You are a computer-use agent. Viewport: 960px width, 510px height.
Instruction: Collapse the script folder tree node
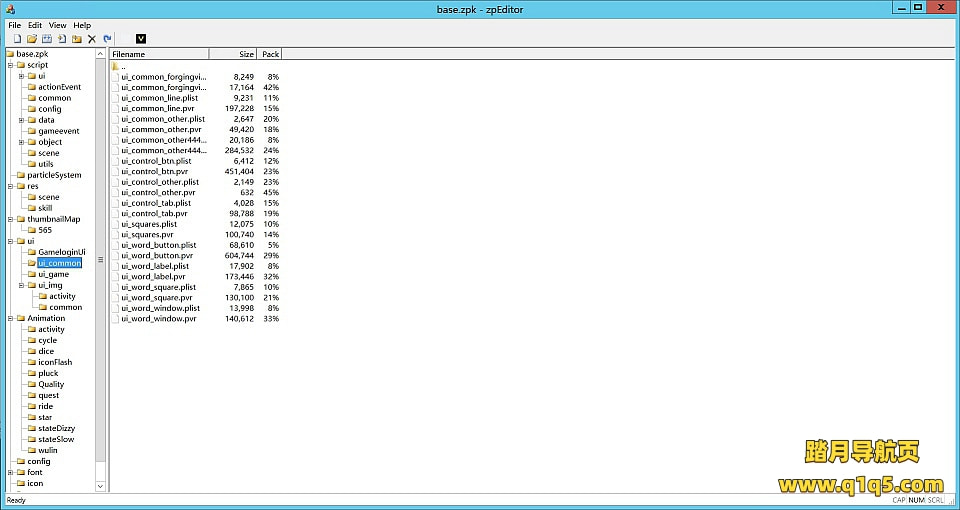point(10,65)
